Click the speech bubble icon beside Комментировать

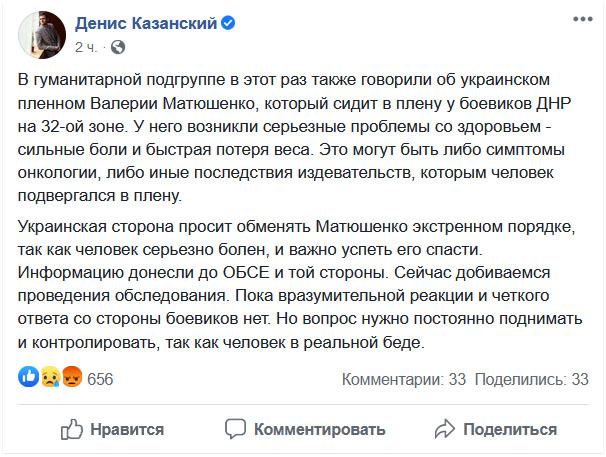click(235, 429)
